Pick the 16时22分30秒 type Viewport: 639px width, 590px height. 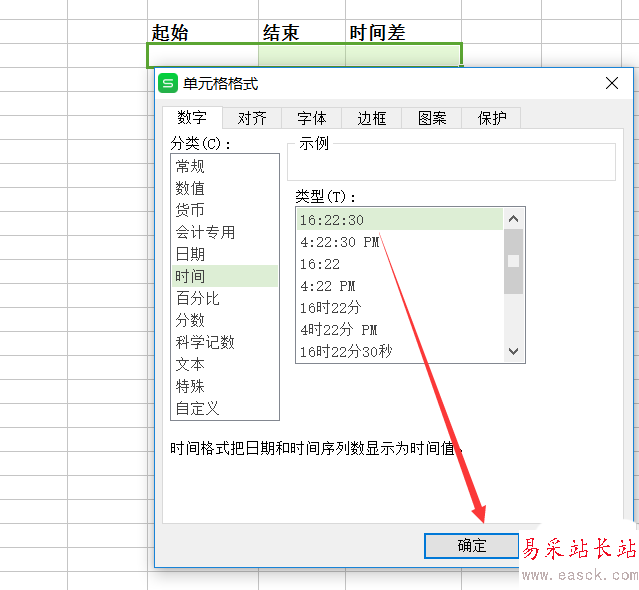[400, 352]
